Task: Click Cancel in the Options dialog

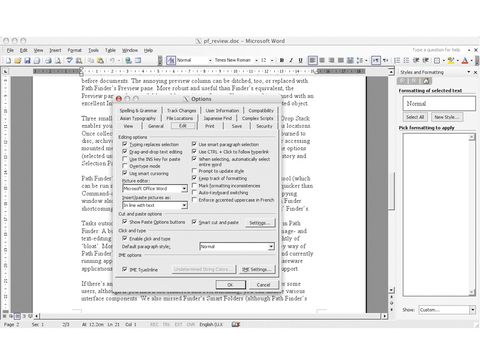Action: pos(263,285)
